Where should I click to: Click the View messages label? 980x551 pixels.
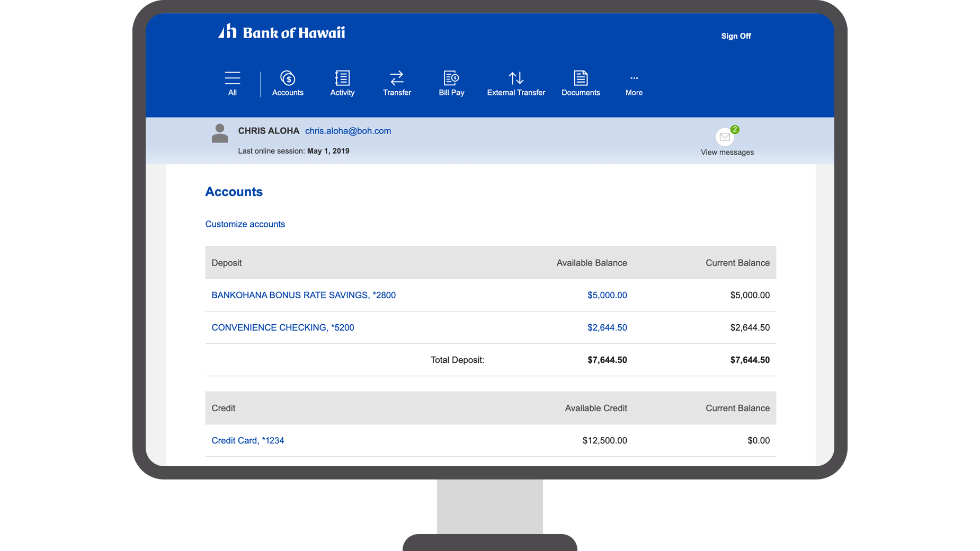727,152
